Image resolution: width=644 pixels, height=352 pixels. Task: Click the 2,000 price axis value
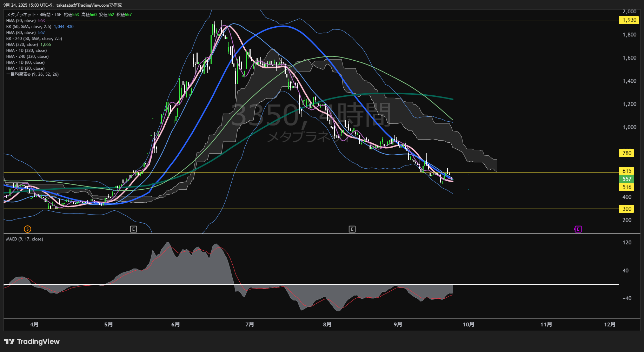tap(629, 12)
